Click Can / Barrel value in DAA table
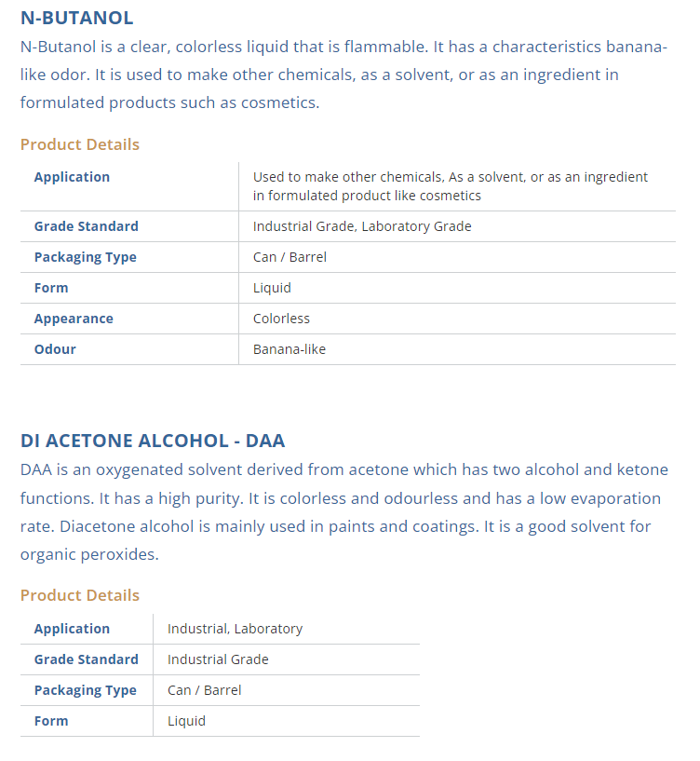 (204, 690)
